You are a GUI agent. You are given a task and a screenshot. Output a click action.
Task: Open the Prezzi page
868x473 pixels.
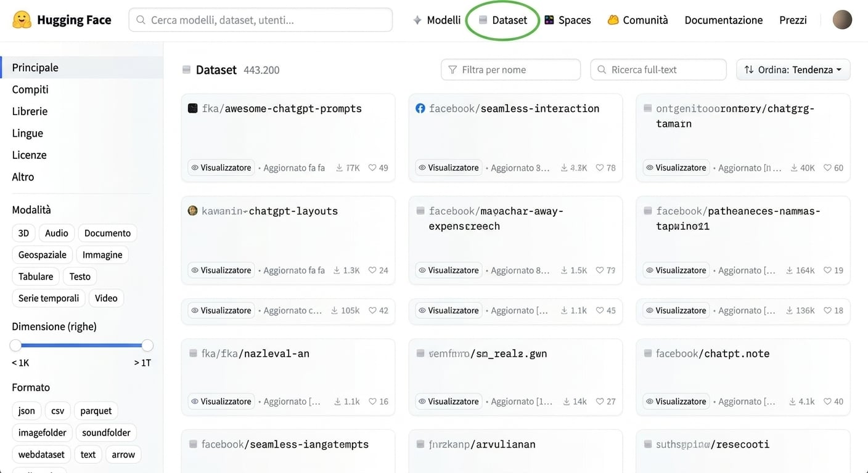click(793, 20)
